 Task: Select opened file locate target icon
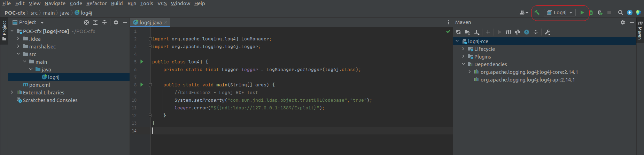(x=86, y=22)
